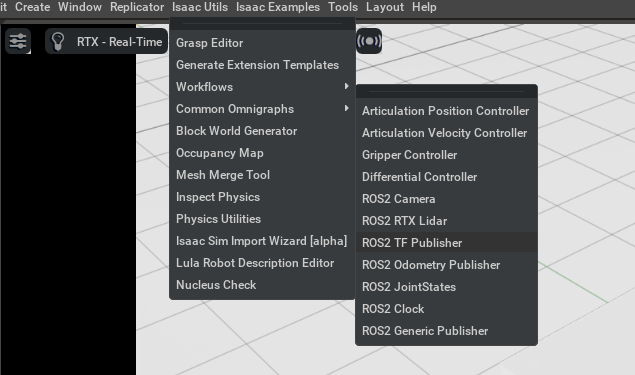Open the Layout menu

[x=385, y=7]
